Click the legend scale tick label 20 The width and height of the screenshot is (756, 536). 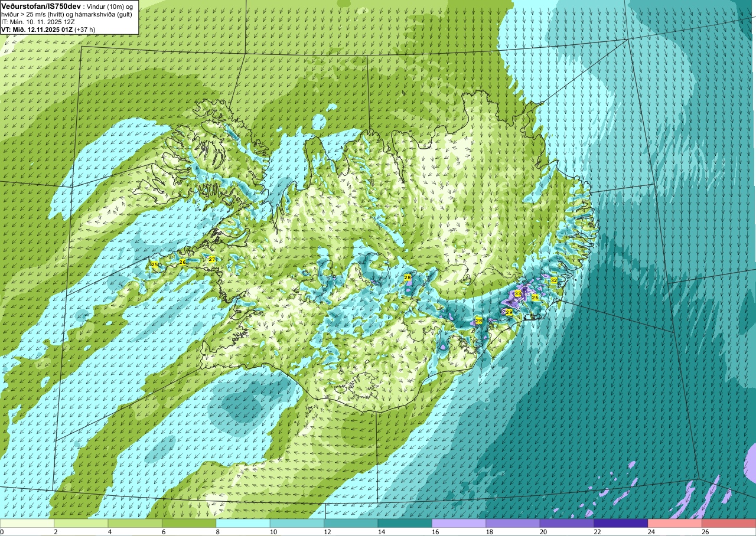click(x=543, y=532)
